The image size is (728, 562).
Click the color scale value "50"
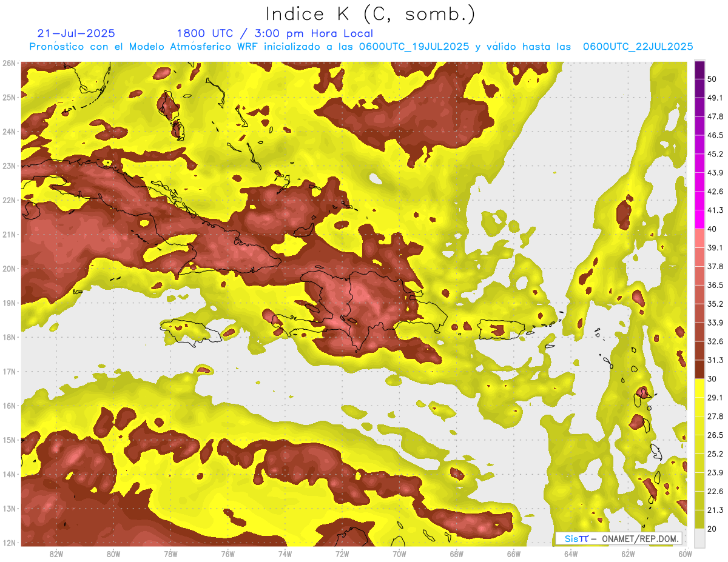tap(712, 79)
